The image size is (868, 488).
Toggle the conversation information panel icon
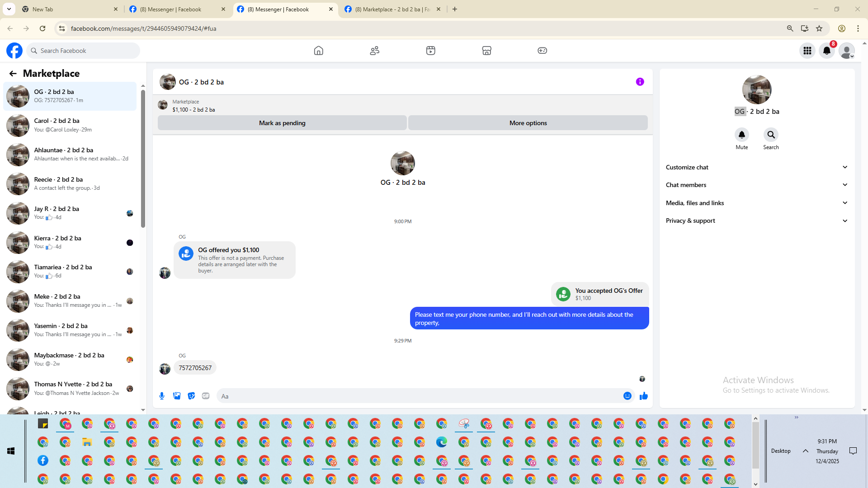point(640,82)
